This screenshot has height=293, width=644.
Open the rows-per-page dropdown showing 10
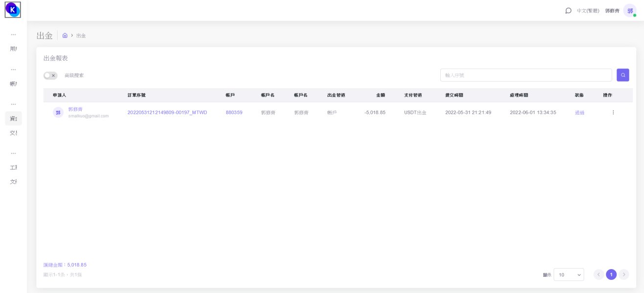569,275
